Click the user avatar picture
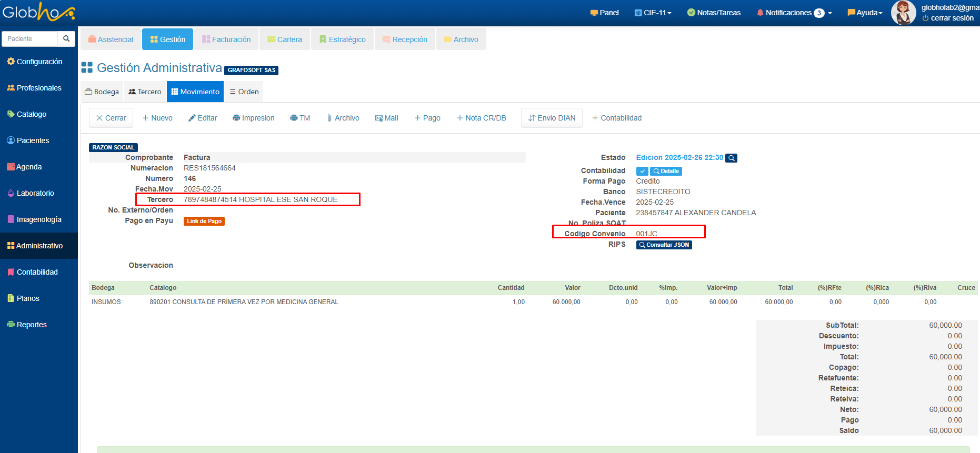Image resolution: width=980 pixels, height=453 pixels. coord(903,13)
